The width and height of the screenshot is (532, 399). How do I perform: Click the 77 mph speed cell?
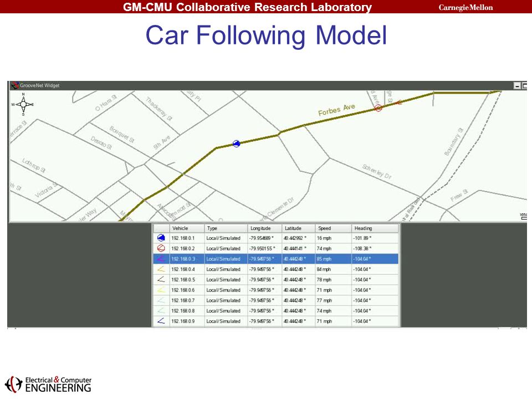tap(333, 300)
